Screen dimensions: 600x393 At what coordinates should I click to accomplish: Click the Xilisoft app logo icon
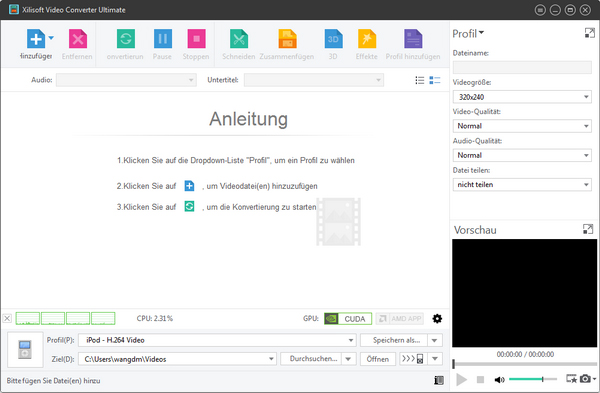(x=14, y=10)
